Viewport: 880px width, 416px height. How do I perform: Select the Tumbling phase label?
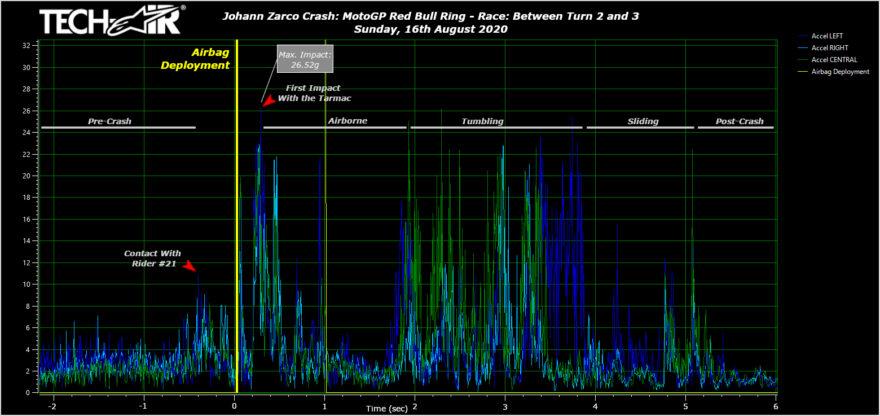click(x=482, y=121)
